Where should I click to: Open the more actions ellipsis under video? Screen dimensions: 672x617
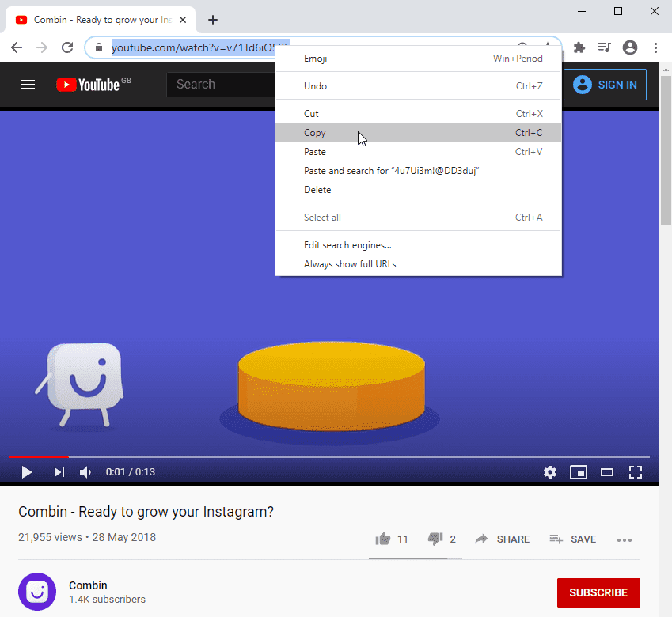625,540
